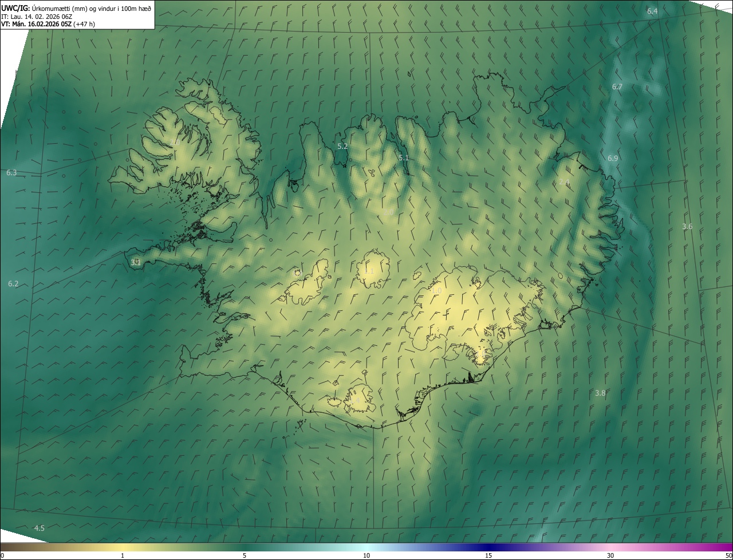Click the 4.5 value label
The height and width of the screenshot is (560, 733).
[x=39, y=527]
